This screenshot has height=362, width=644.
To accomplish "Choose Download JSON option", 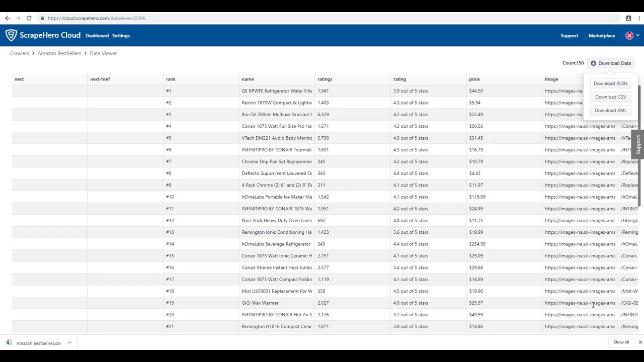I will pyautogui.click(x=610, y=83).
